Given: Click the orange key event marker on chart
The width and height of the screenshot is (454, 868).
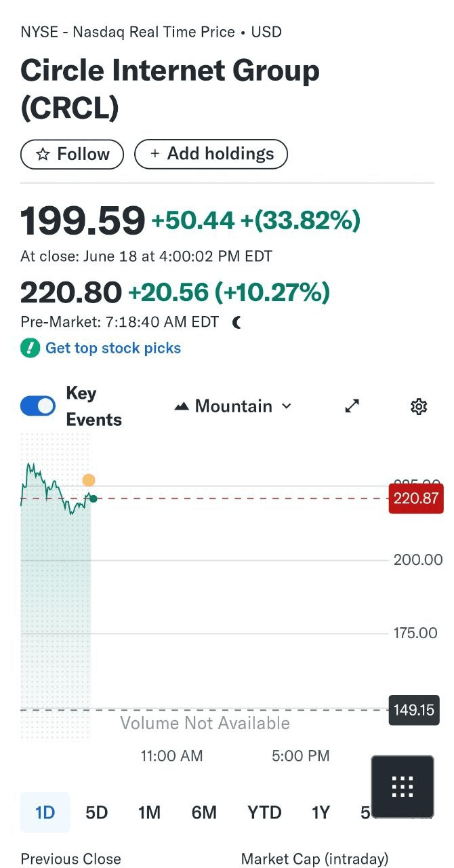Looking at the screenshot, I should [x=89, y=481].
